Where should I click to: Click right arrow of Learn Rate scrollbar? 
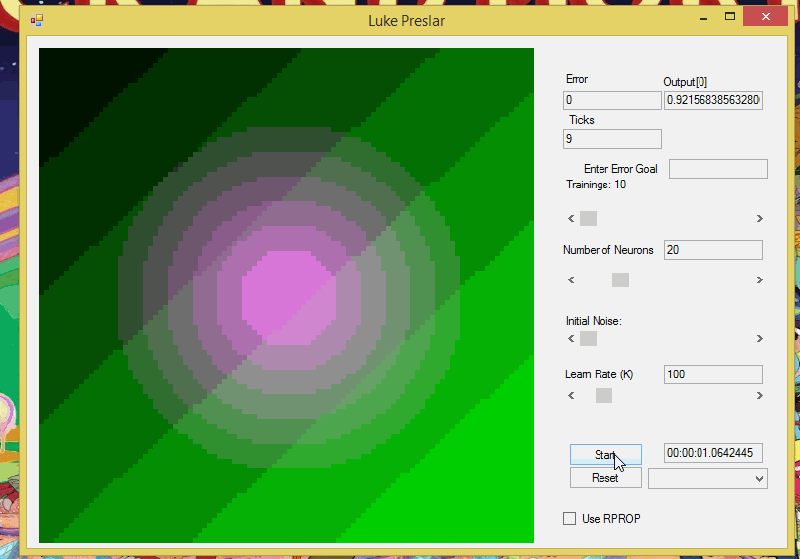point(760,396)
